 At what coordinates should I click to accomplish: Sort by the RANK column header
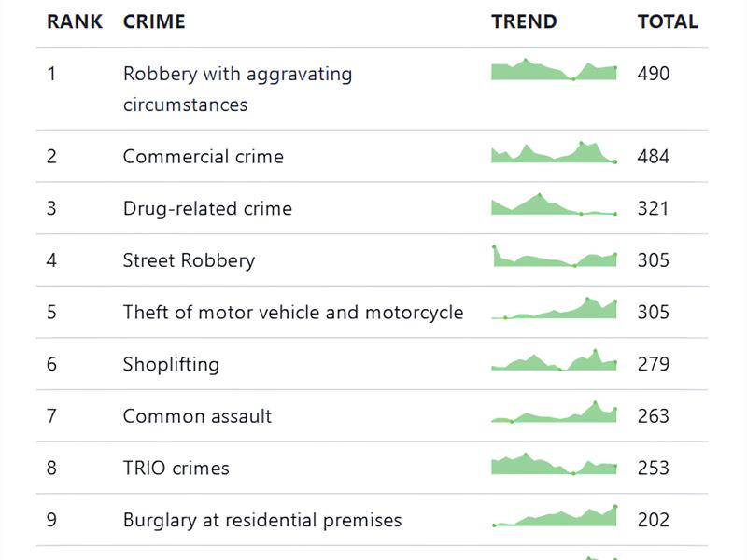[x=75, y=21]
